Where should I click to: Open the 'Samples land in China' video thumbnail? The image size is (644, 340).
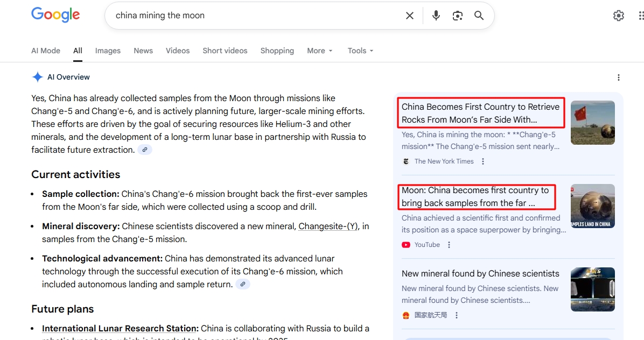coord(593,206)
